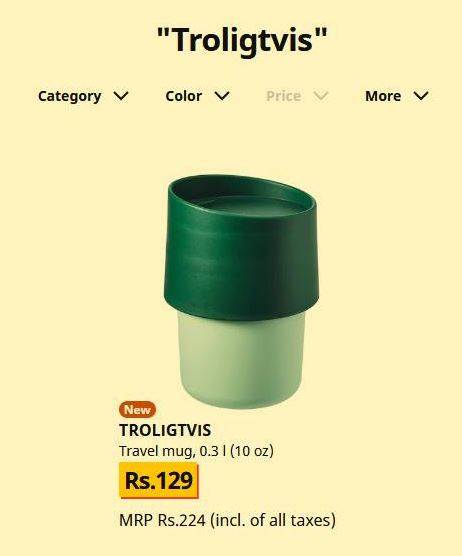This screenshot has height=556, width=462.
Task: Open the More filters label
Action: [383, 96]
